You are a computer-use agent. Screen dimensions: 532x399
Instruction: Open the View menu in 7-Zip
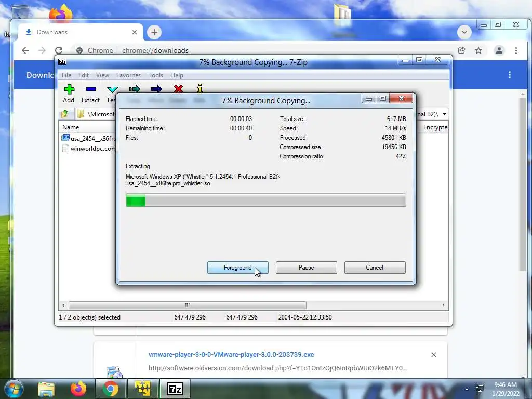(x=102, y=75)
